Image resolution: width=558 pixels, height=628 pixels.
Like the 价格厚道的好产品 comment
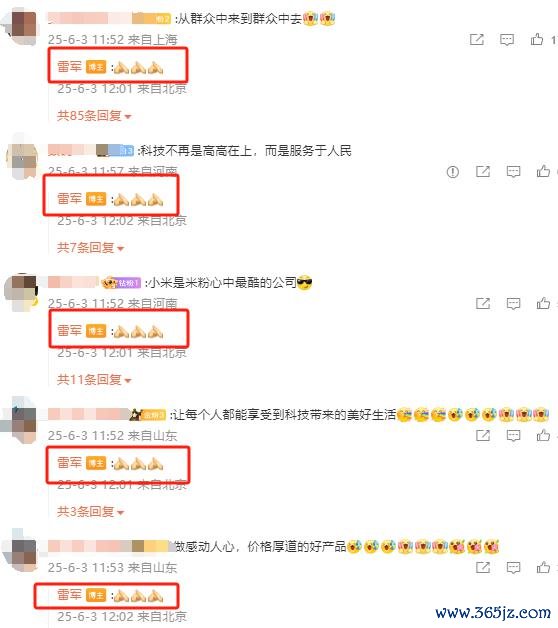pyautogui.click(x=543, y=567)
